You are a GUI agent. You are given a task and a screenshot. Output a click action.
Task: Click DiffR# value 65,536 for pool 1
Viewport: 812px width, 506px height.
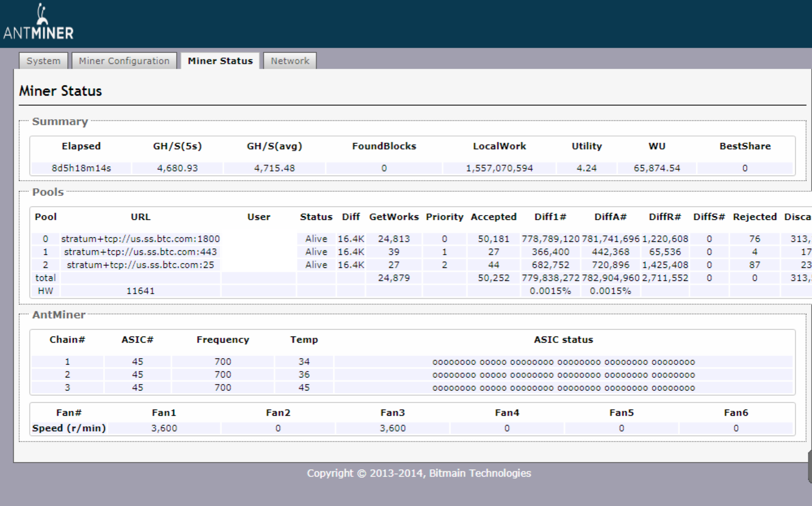665,252
